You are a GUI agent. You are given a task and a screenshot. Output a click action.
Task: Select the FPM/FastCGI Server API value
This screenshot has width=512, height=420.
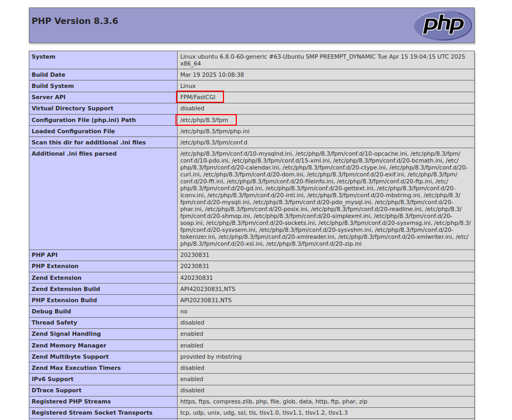(x=198, y=97)
